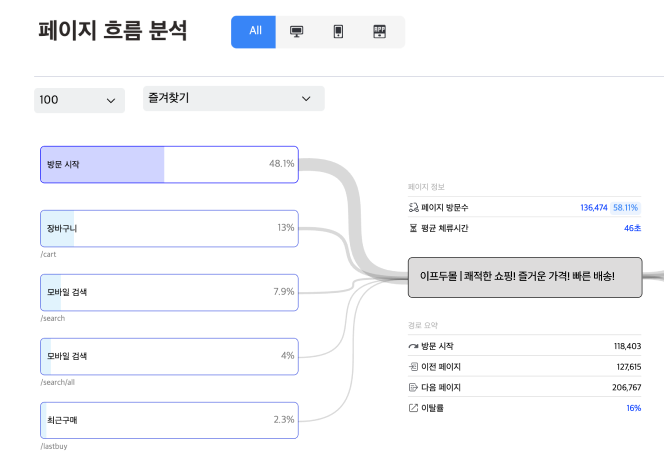Screen dimensions: 664x464
Task: Click the 모바일 검색 /search flow node
Action: coord(169,292)
